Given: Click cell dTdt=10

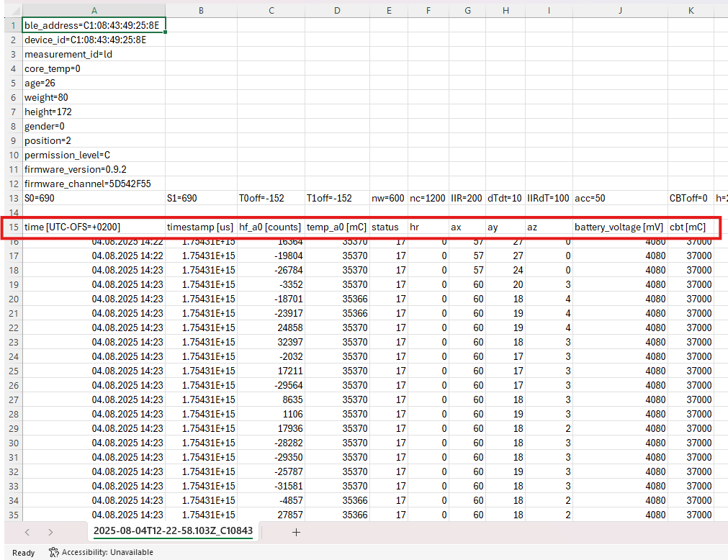Looking at the screenshot, I should 505,198.
